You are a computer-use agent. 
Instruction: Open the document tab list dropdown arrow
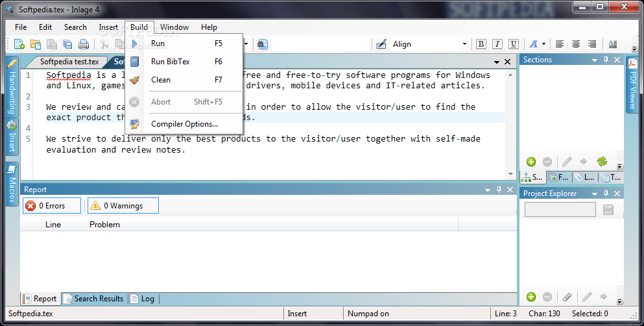497,62
